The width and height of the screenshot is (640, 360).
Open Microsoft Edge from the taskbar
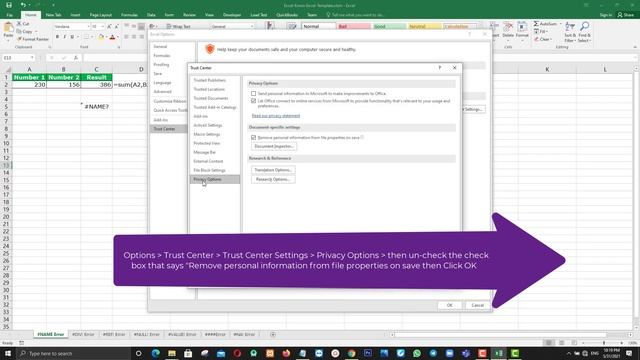tap(156, 353)
